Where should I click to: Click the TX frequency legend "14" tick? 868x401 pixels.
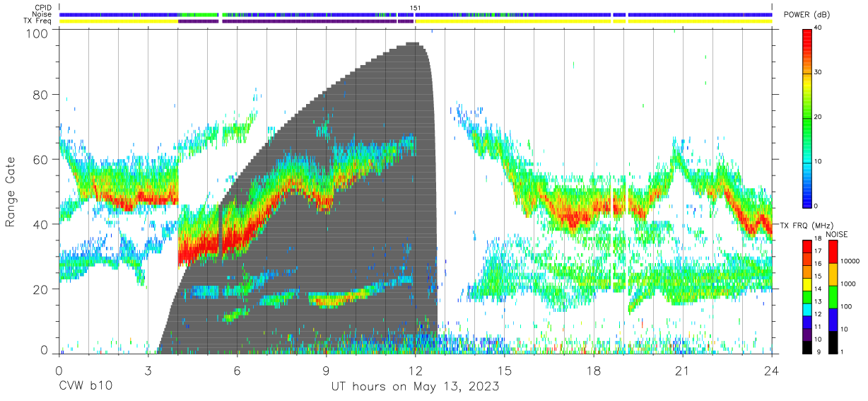(x=819, y=289)
